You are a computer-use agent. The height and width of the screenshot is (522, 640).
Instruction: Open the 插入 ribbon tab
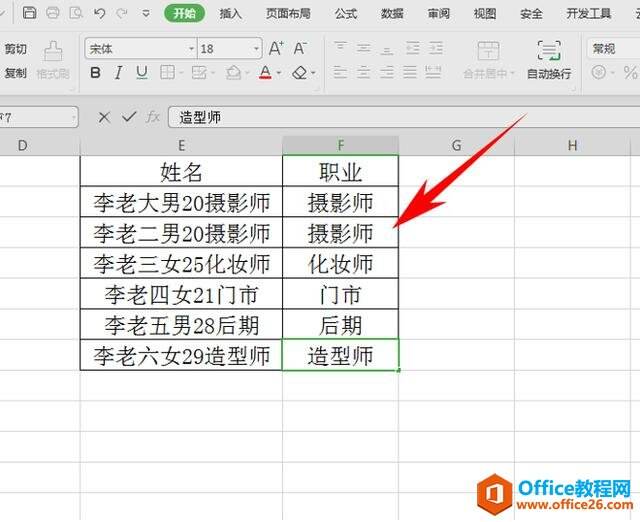[231, 14]
